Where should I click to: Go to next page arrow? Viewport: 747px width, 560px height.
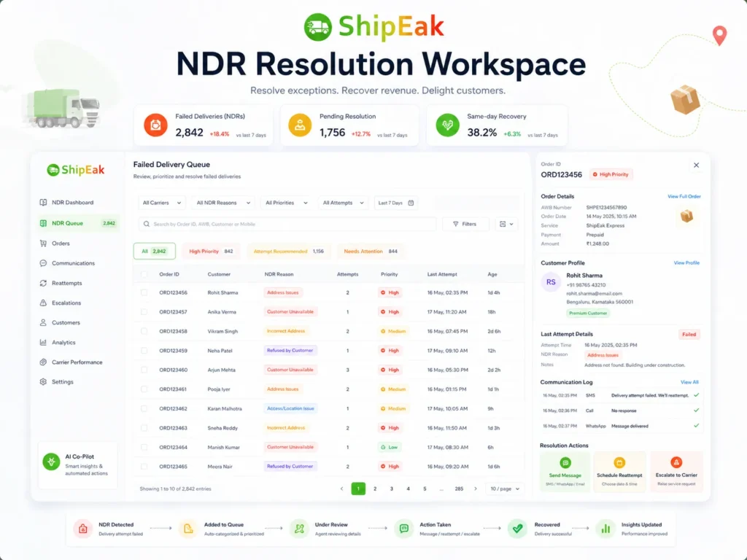click(476, 489)
